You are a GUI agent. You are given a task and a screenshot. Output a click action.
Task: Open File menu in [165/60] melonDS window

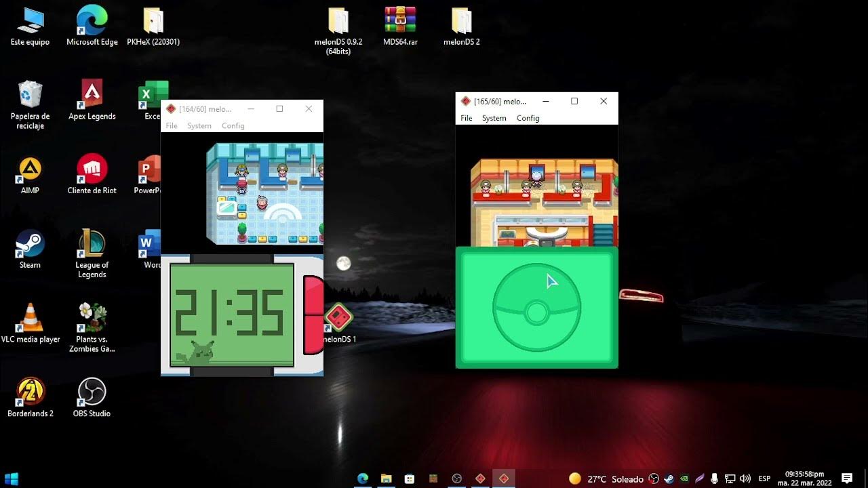[467, 118]
